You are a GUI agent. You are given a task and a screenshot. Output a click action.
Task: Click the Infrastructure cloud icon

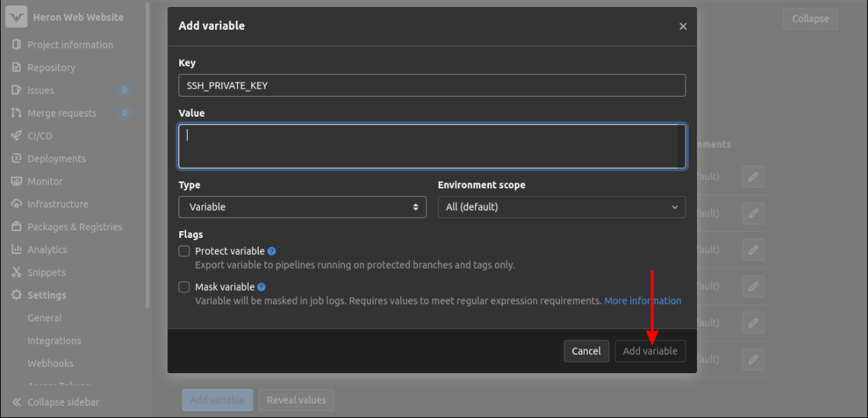(17, 204)
